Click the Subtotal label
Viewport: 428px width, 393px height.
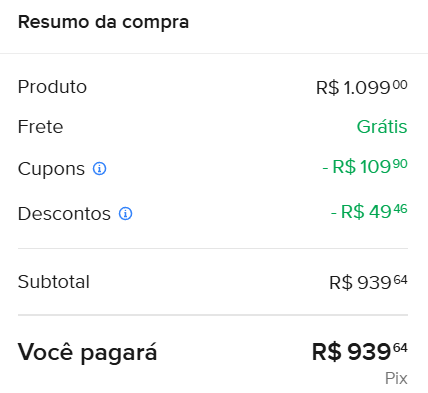[x=54, y=282]
